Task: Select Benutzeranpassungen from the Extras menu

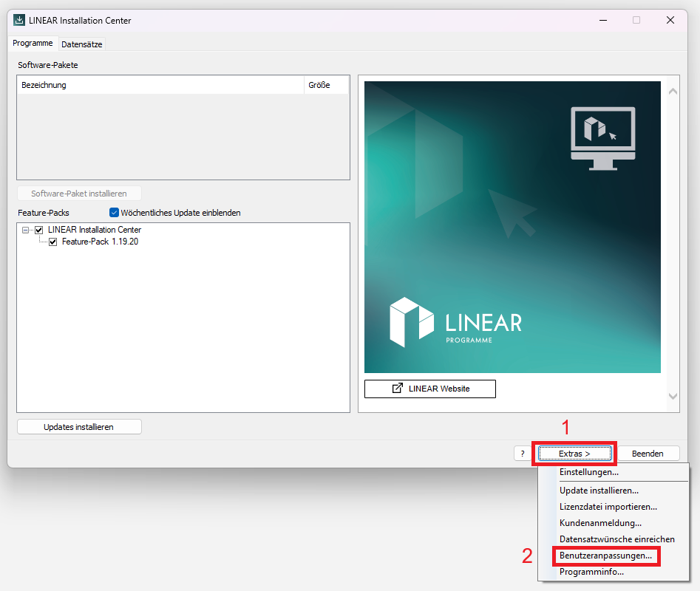Action: coord(605,556)
